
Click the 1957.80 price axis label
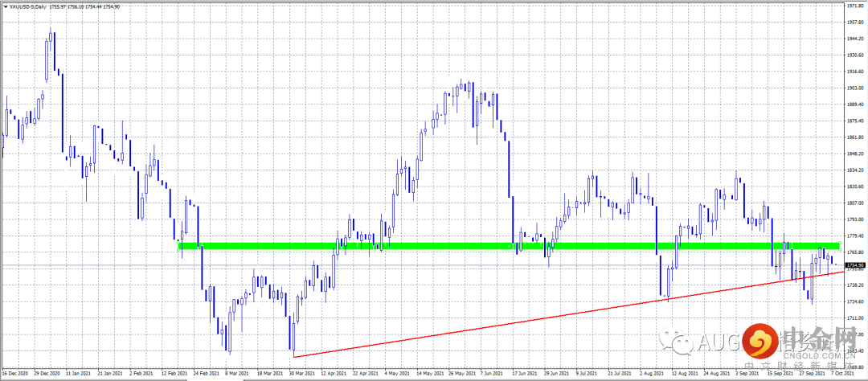point(855,23)
